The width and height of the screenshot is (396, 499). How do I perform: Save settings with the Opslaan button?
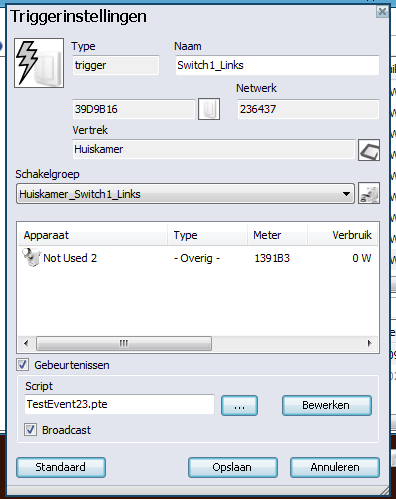(x=233, y=467)
